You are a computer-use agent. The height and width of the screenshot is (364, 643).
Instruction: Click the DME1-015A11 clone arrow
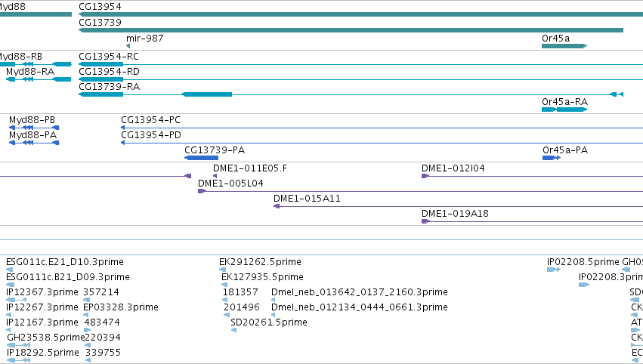pos(277,206)
